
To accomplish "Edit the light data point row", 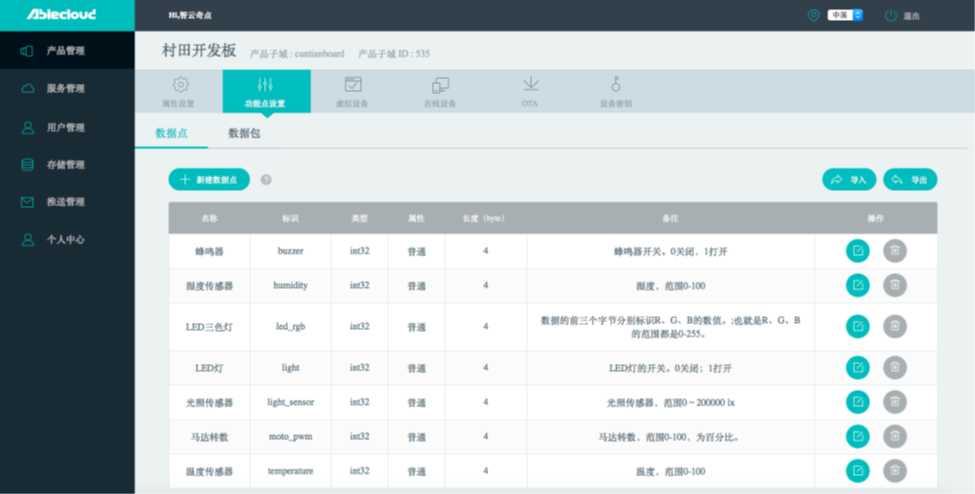I will (857, 367).
